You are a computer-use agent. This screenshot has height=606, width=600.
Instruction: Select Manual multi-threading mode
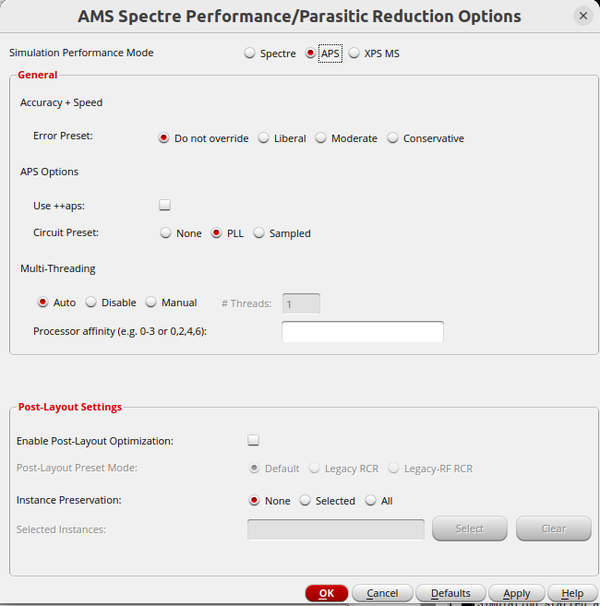point(152,302)
